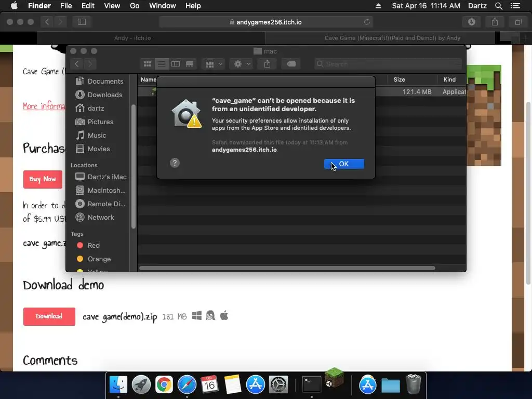The height and width of the screenshot is (399, 532).
Task: Show Safari downloads
Action: [x=472, y=22]
